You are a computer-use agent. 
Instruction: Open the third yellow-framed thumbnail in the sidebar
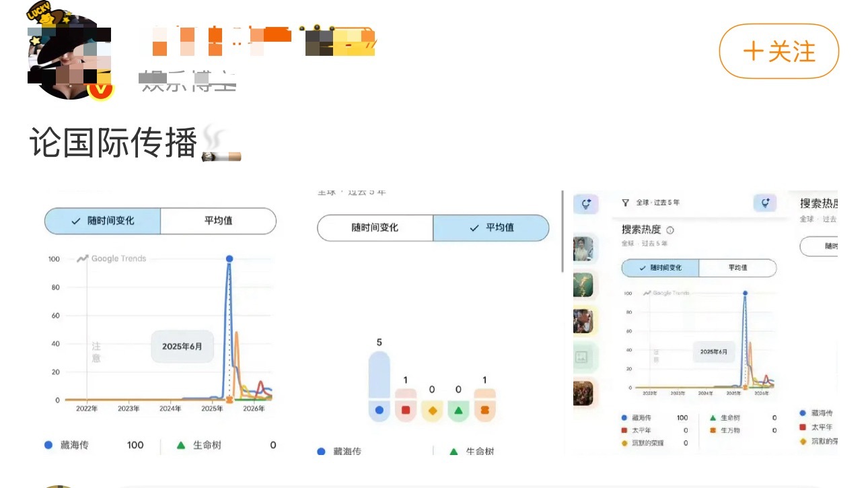(x=583, y=321)
